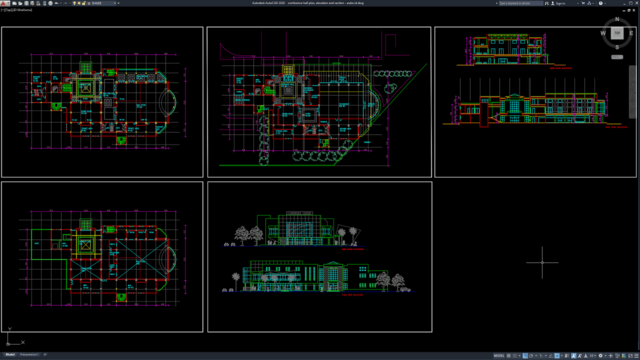Click the annotation monitor plus icon

[611, 356]
